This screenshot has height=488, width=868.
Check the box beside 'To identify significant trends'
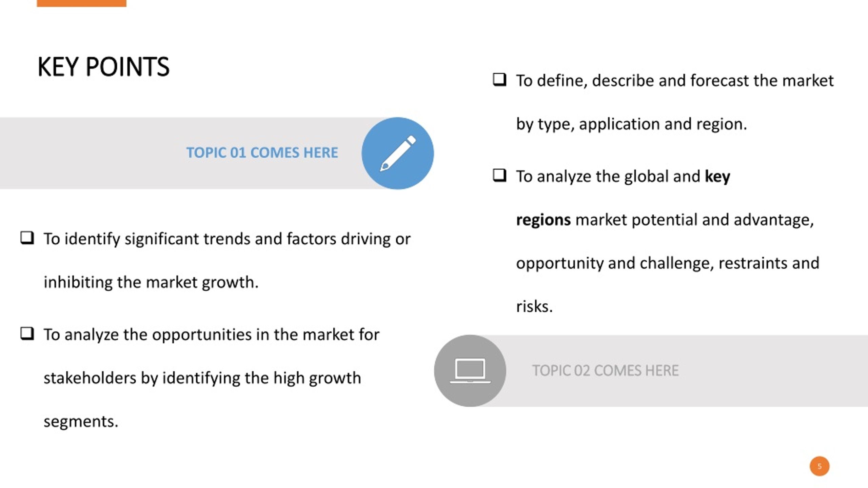click(x=27, y=238)
